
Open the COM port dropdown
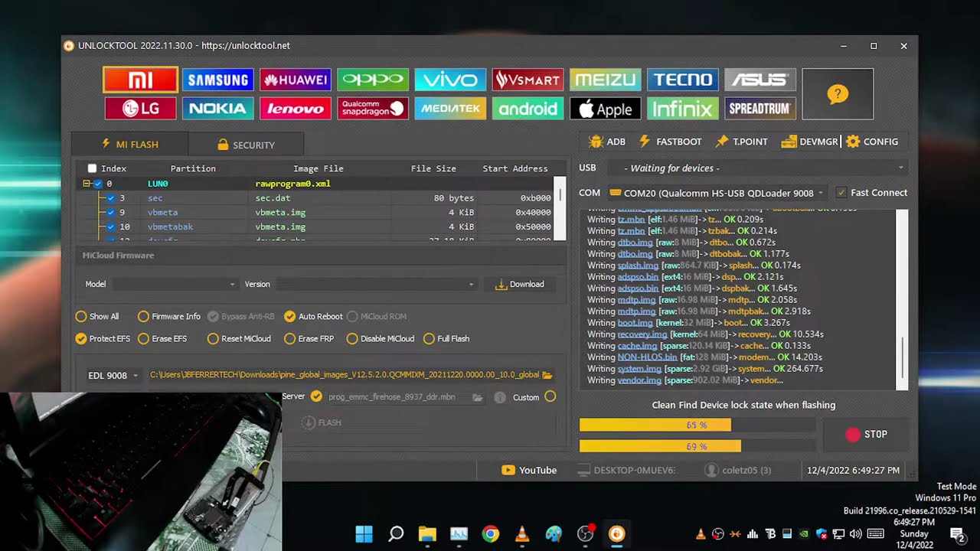(717, 193)
